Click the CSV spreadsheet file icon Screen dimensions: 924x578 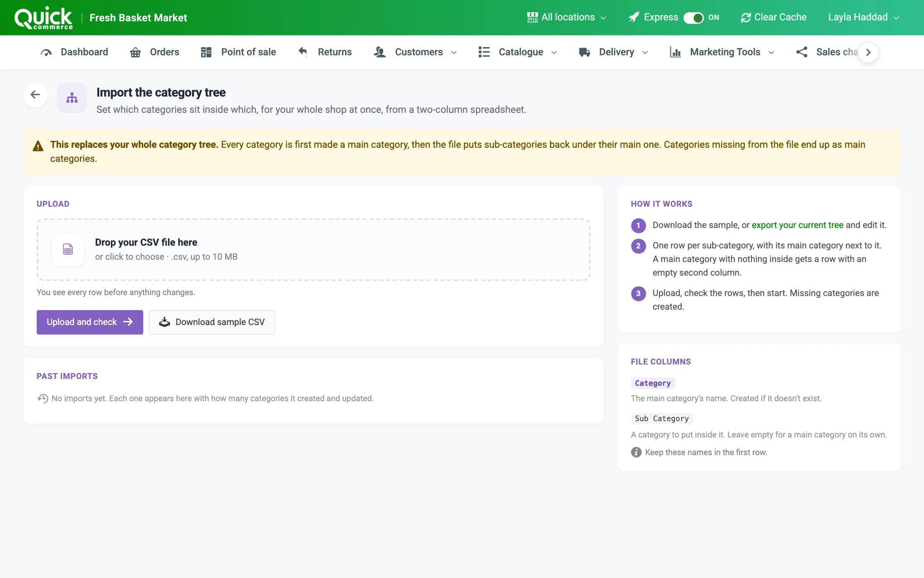tap(68, 249)
